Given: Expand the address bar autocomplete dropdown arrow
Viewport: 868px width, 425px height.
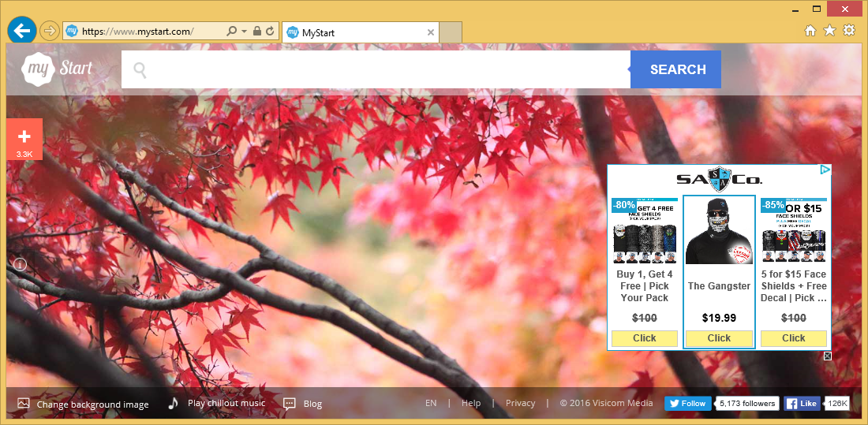Looking at the screenshot, I should (x=244, y=32).
